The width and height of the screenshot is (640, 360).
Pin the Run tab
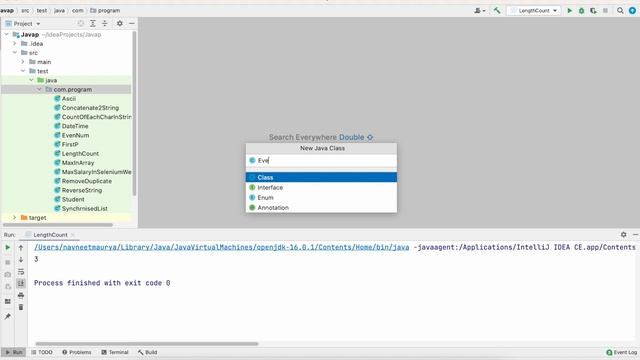pos(7,316)
